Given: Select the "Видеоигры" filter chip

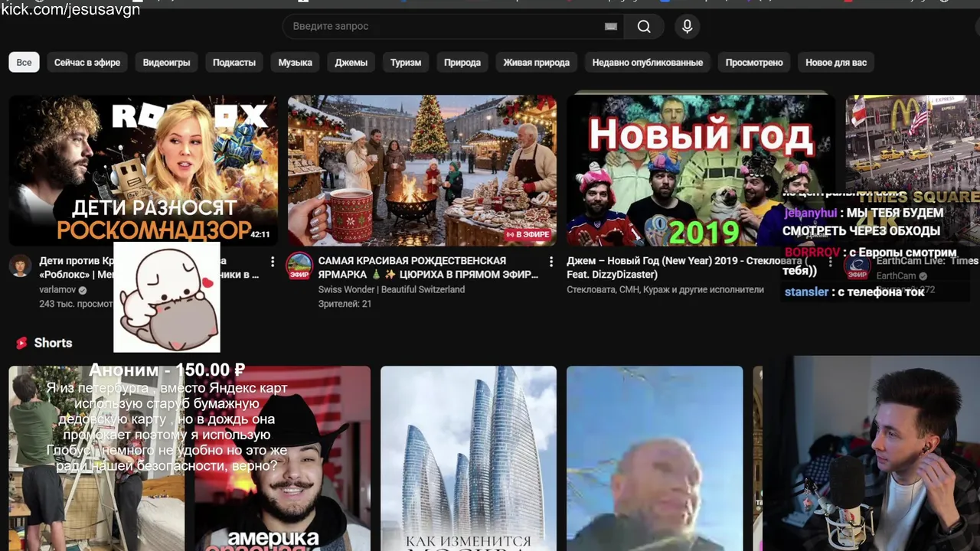Looking at the screenshot, I should click(x=166, y=63).
